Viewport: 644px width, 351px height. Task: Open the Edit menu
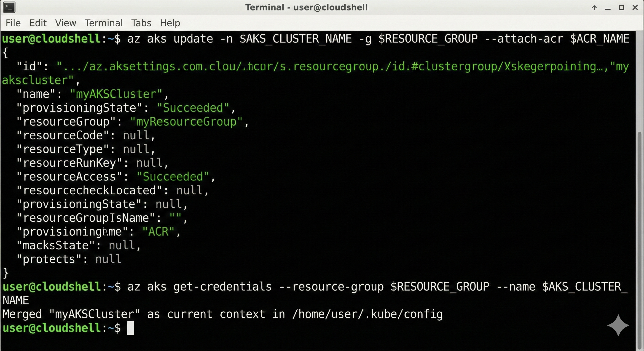tap(38, 23)
